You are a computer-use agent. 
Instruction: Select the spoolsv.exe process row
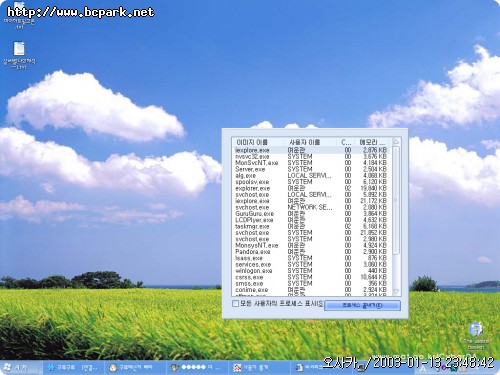[312, 182]
